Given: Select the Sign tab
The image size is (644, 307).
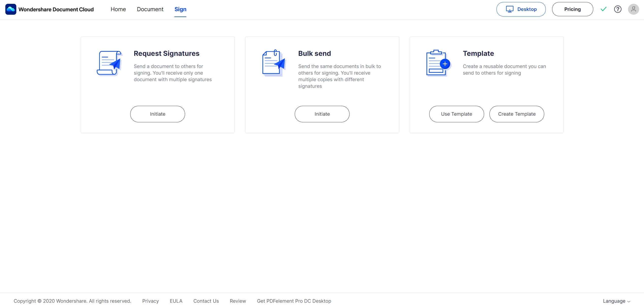Looking at the screenshot, I should (180, 9).
